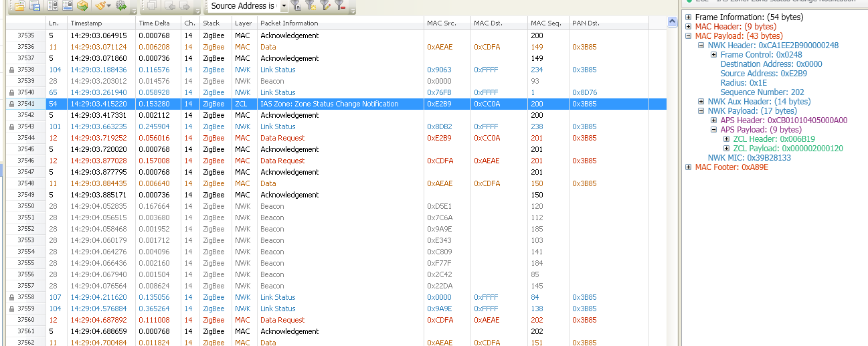
Task: Click the second device panel toolbar icon
Action: point(67,6)
